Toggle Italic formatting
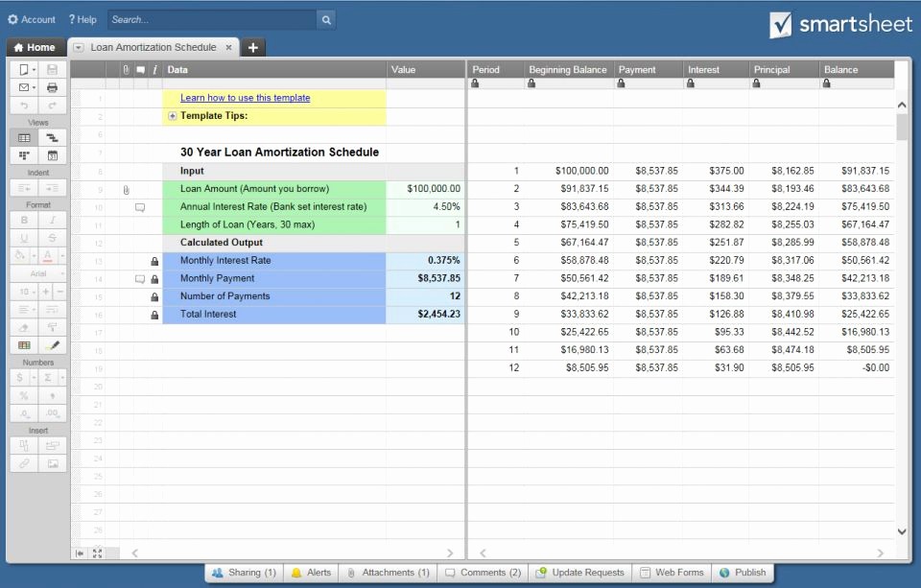The height and width of the screenshot is (588, 921). (x=52, y=221)
